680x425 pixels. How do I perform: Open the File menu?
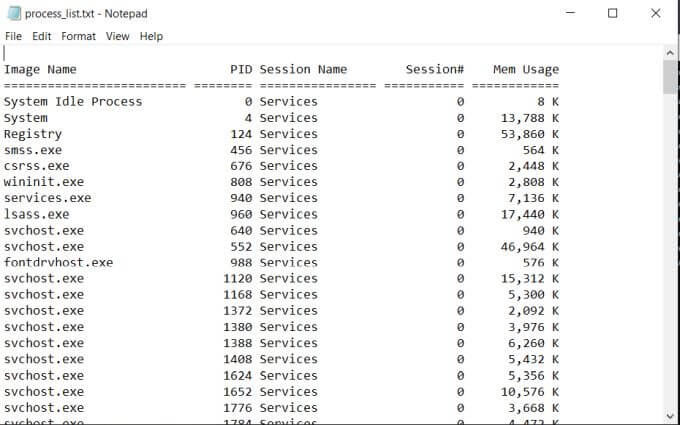tap(13, 36)
